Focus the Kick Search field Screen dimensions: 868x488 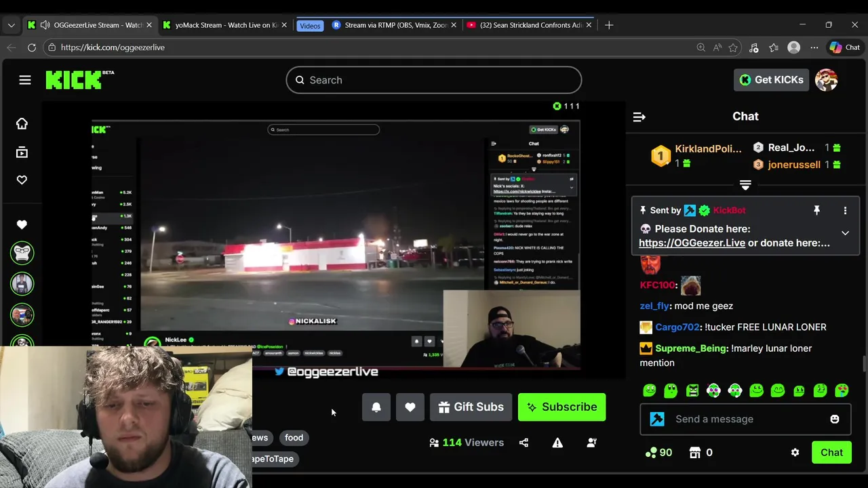coord(434,80)
